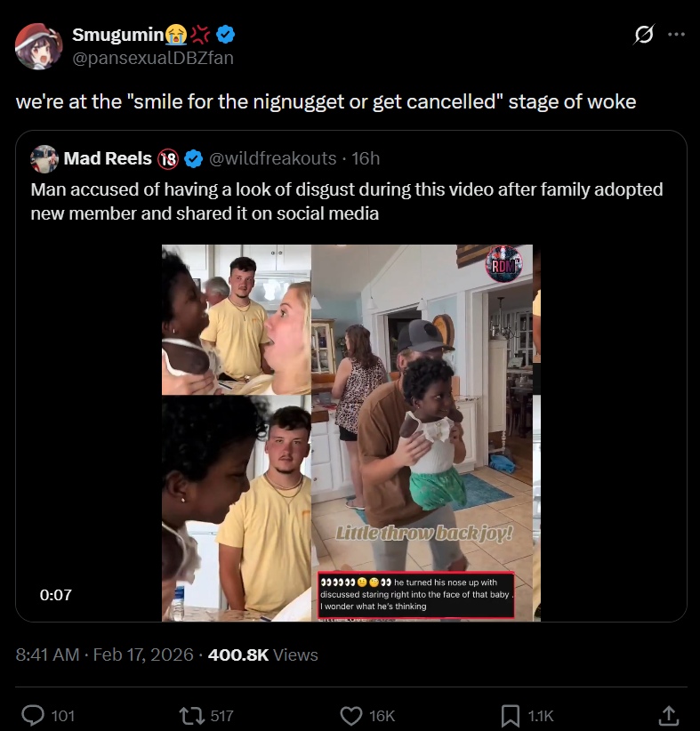Click the quoted post text about the man accused
This screenshot has width=700, height=731.
(347, 202)
